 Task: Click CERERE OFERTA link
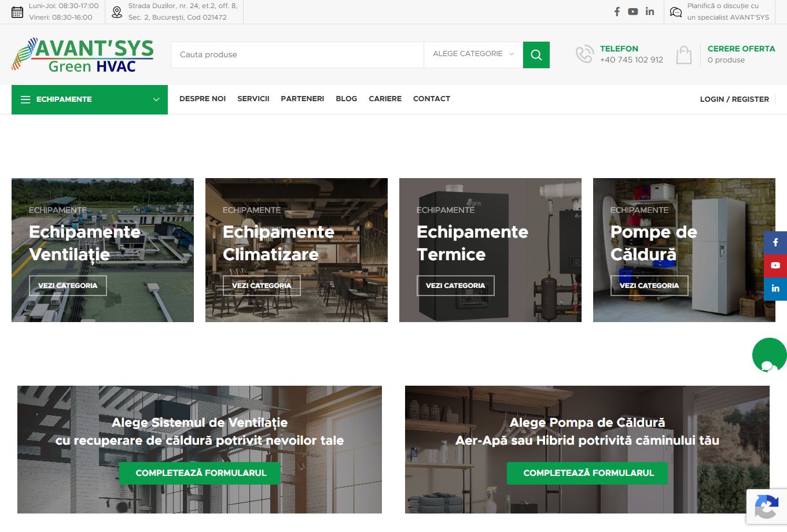coord(741,49)
